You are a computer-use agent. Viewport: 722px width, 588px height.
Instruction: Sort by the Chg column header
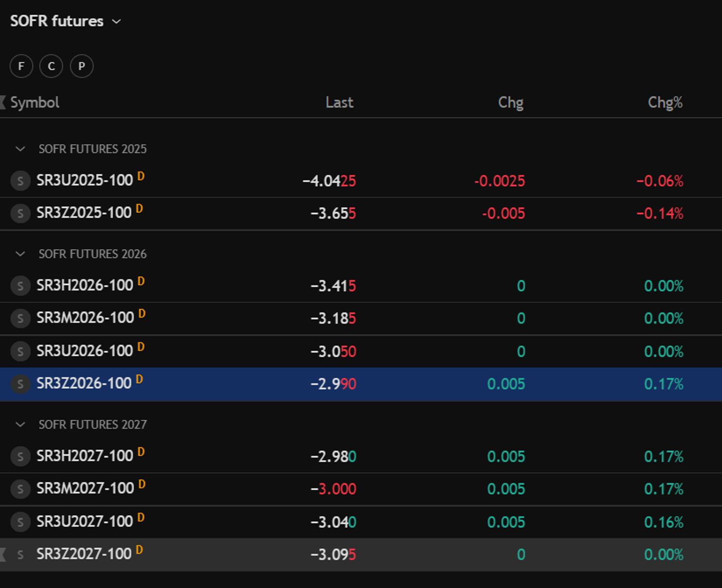coord(511,102)
